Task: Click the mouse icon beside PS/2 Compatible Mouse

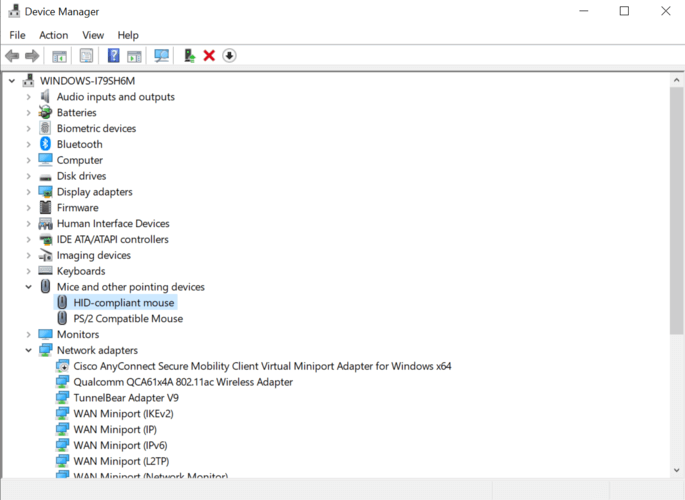Action: click(62, 318)
